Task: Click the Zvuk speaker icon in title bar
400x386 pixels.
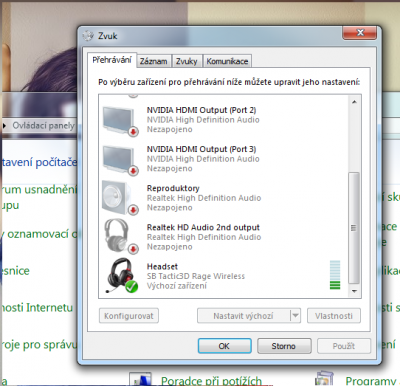Action: [88, 36]
